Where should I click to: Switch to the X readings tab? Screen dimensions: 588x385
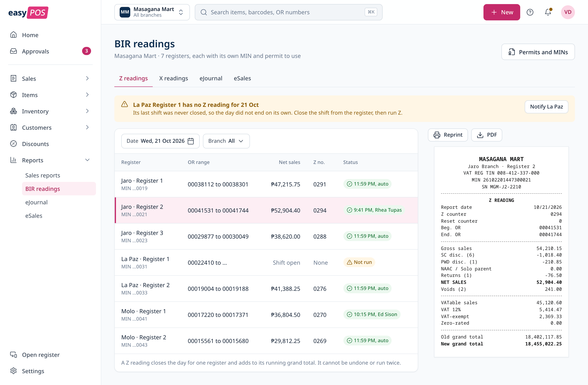coord(173,78)
